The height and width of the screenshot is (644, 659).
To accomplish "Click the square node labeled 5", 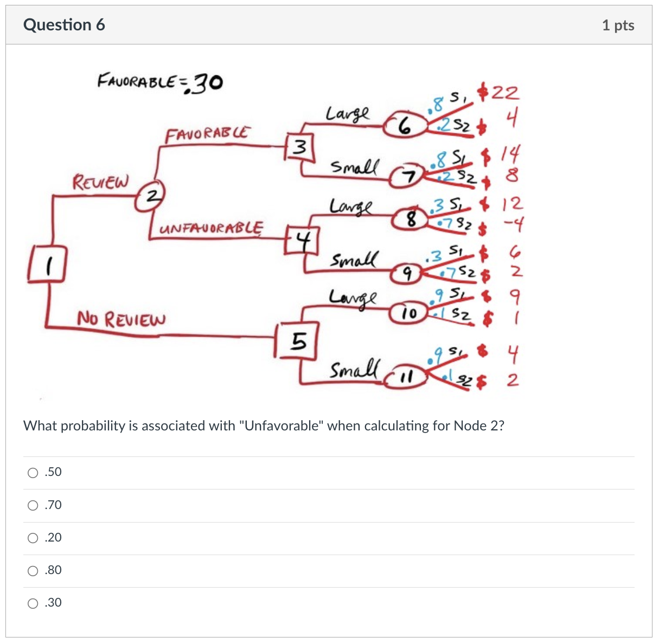I will (x=297, y=342).
